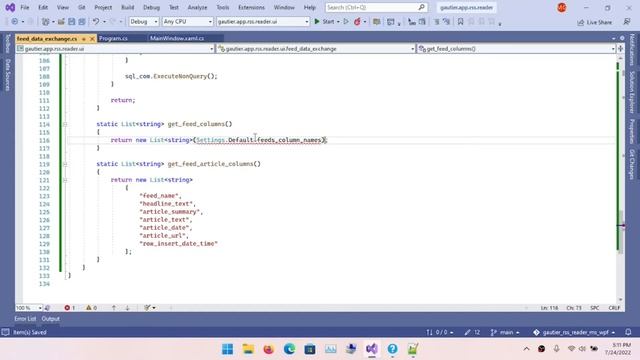
Task: Open the Output panel tab
Action: coord(51,319)
